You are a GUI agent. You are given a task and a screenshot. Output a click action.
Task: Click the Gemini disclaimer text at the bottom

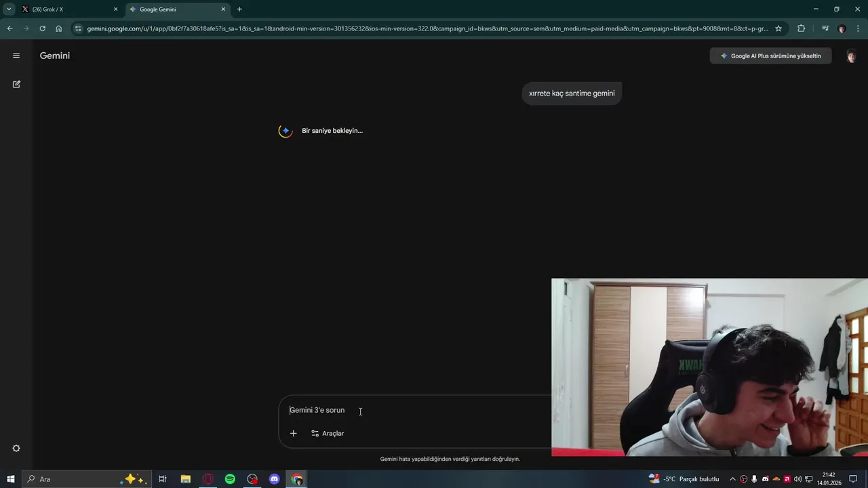click(x=450, y=459)
